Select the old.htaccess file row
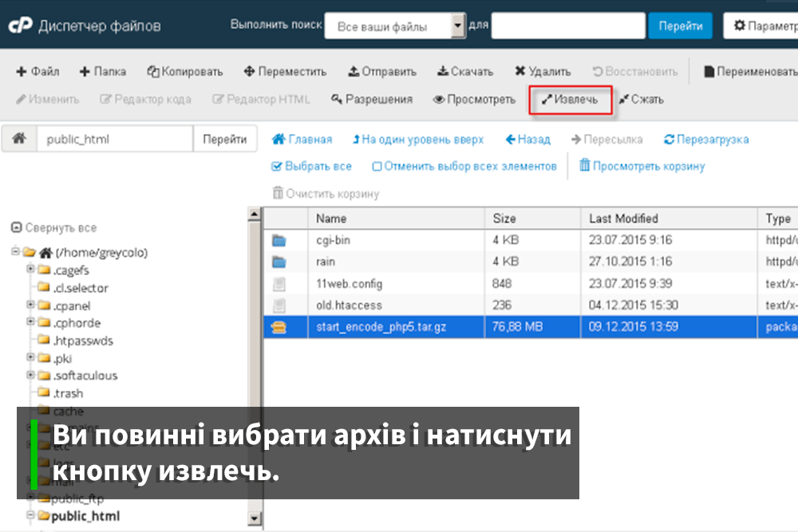The height and width of the screenshot is (532, 798). click(x=531, y=305)
